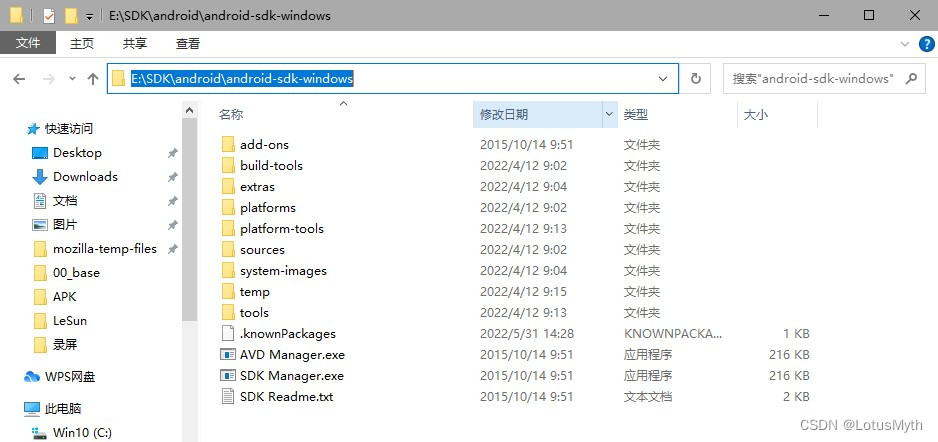Select the platform-tools folder icon
This screenshot has width=938, height=442.
pos(228,228)
